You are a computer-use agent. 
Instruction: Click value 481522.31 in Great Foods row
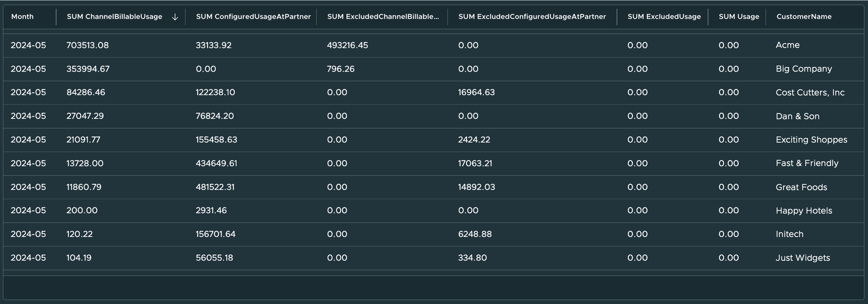tap(215, 187)
